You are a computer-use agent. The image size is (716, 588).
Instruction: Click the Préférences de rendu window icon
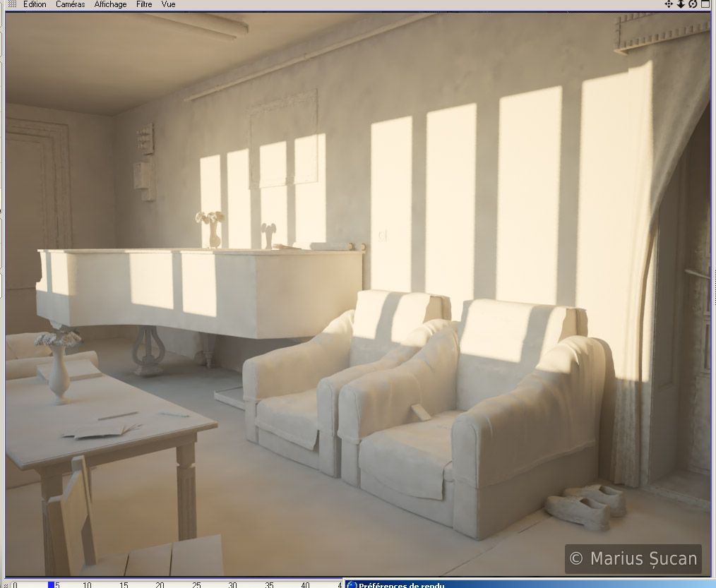click(352, 584)
